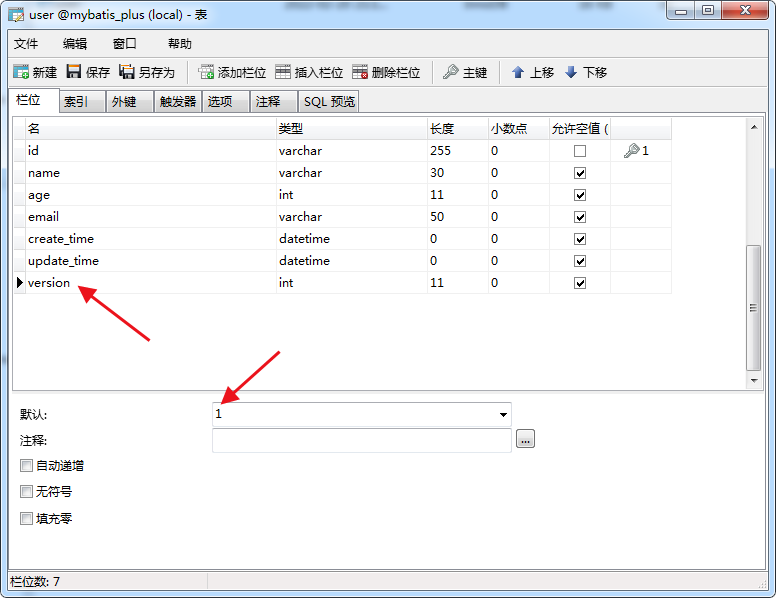Click the primary key icon in id row
This screenshot has height=598, width=776.
tap(631, 150)
